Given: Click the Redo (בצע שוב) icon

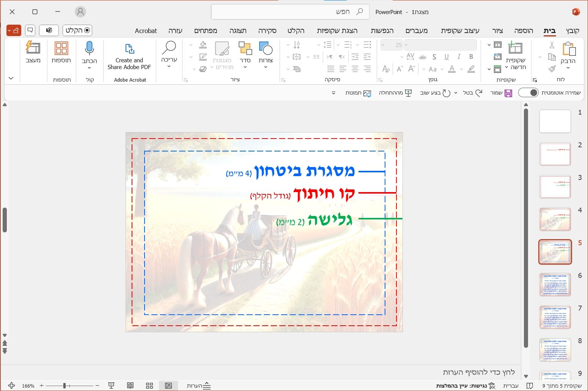Looking at the screenshot, I should 447,93.
